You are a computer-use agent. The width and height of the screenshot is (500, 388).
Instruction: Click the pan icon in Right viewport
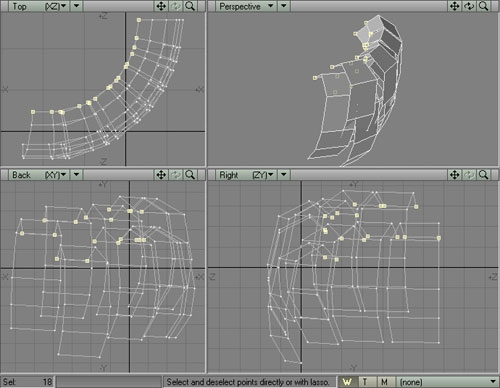click(x=455, y=175)
